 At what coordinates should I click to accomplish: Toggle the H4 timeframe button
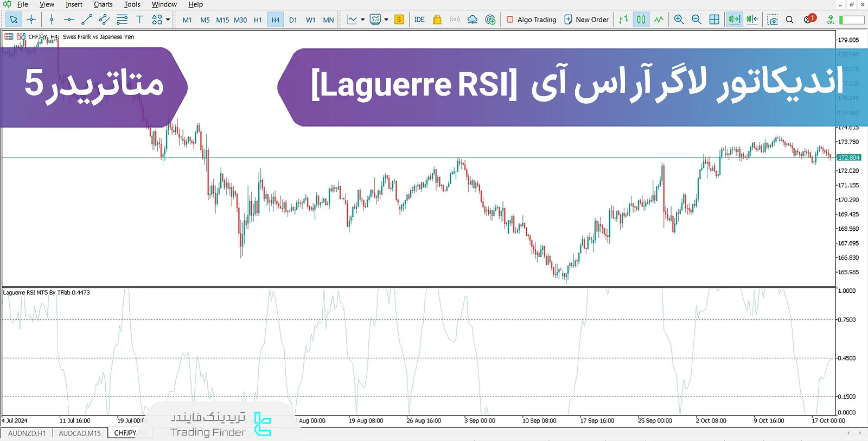coord(276,20)
